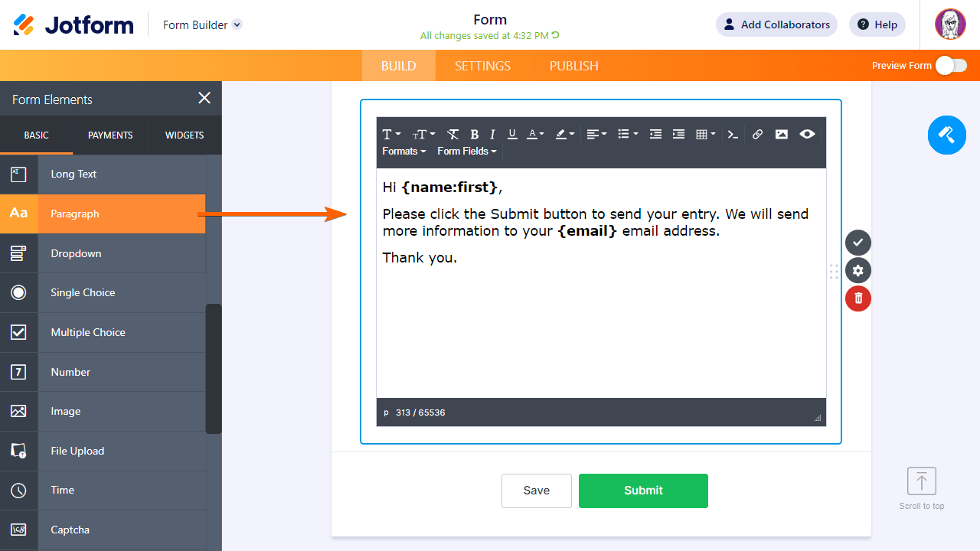Toggle Preview Form switch
Viewport: 980px width, 551px height.
pos(951,66)
